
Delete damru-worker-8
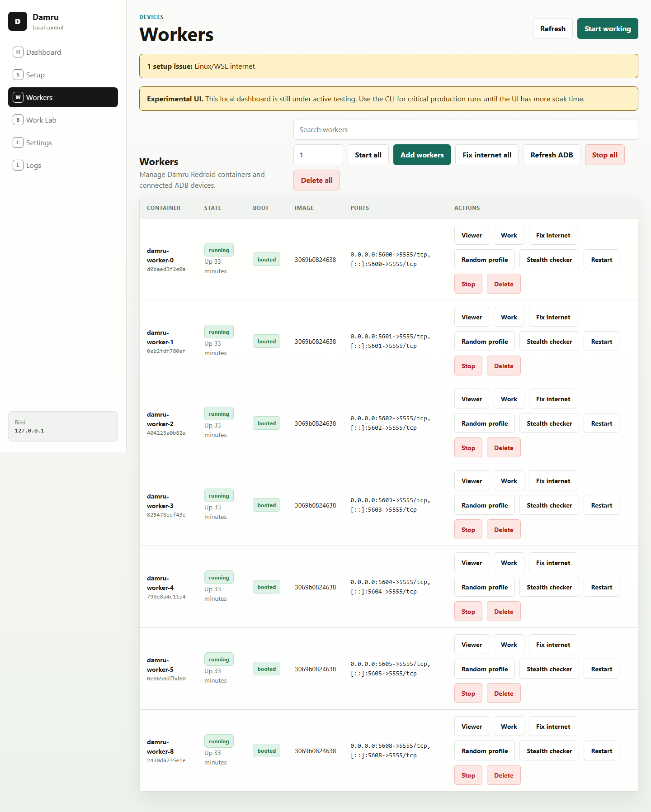pyautogui.click(x=504, y=775)
